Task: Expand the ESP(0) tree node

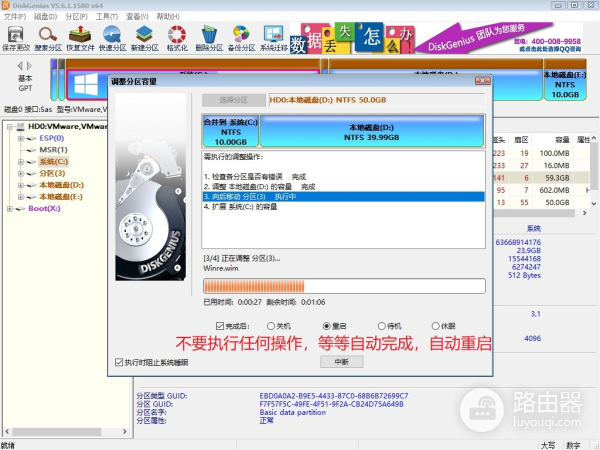Action: point(21,139)
